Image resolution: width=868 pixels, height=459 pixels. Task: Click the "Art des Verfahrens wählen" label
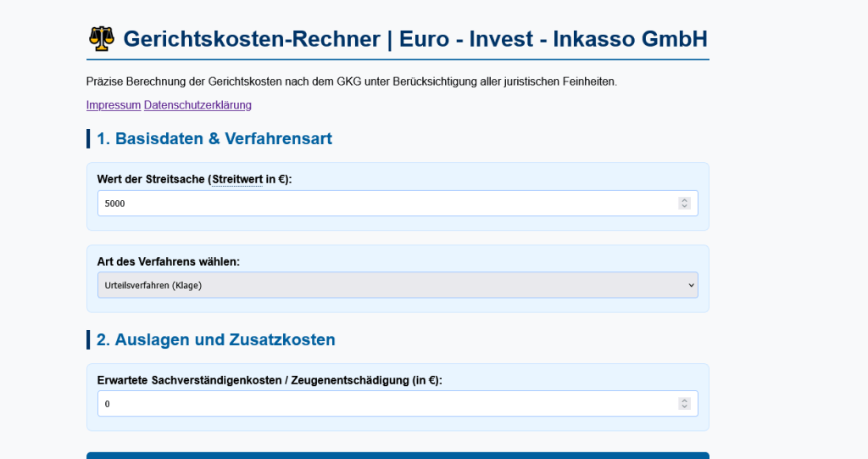tap(168, 261)
